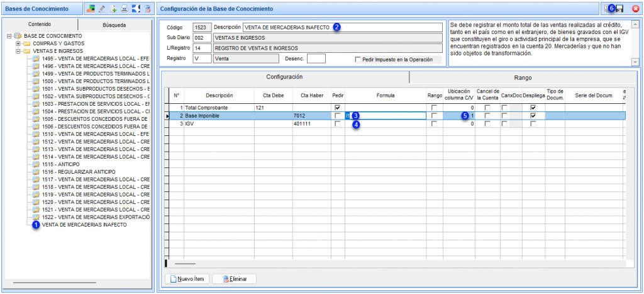This screenshot has height=294, width=644.
Task: Toggle Despliega for Base Imponible row
Action: [x=533, y=116]
